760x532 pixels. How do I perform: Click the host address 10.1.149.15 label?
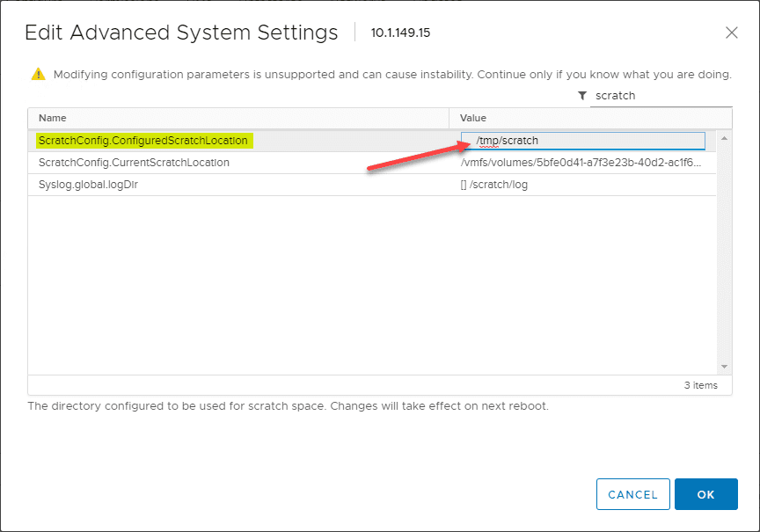point(400,33)
